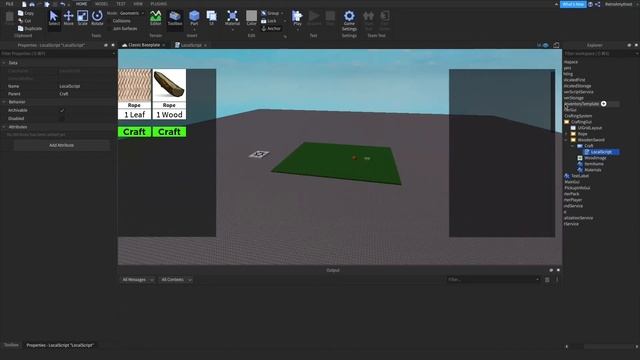Click the Cut clipboard icon
640x360 pixels.
click(20, 20)
